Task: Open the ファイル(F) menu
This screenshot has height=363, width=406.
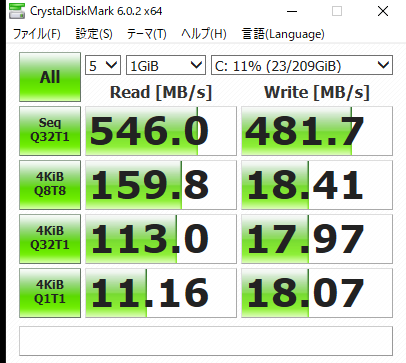Action: [37, 34]
